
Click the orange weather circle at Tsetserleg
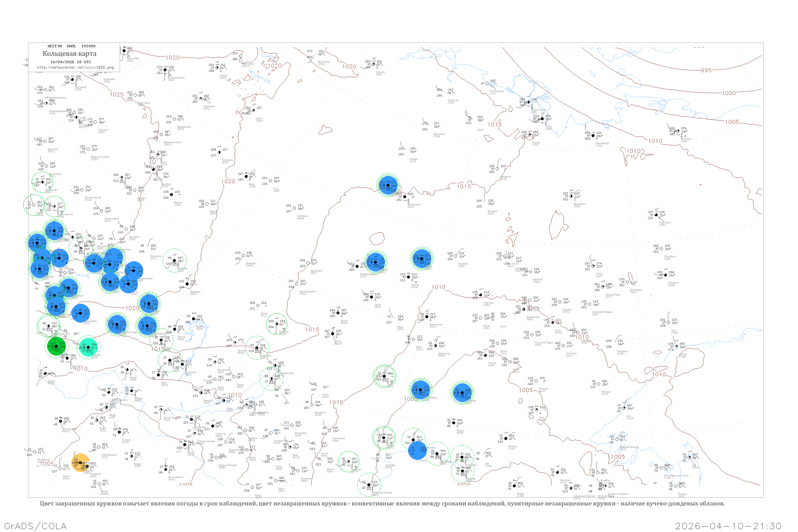click(81, 463)
